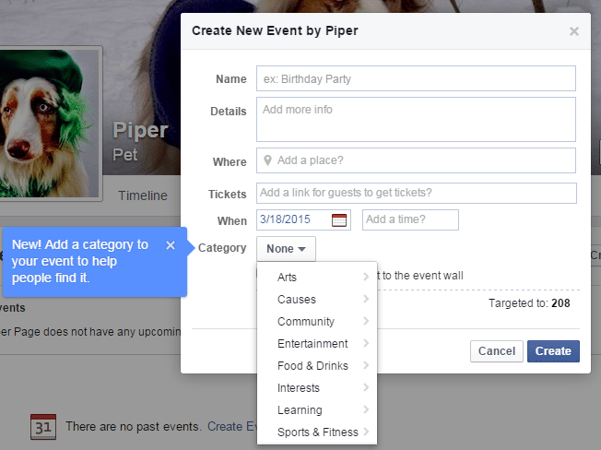Open the Category None dropdown
This screenshot has width=601, height=450.
286,248
